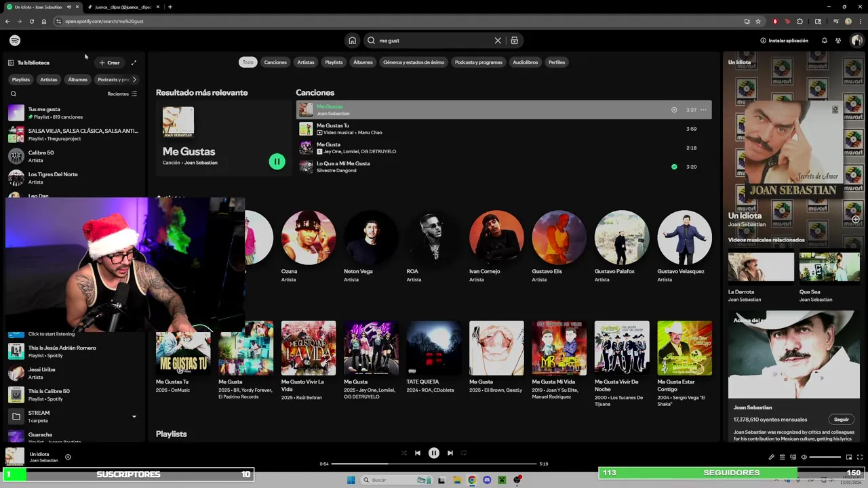Screen dimensions: 868x488
Task: Play Me Gustas Tu by Manu Chao
Action: tap(504, 129)
